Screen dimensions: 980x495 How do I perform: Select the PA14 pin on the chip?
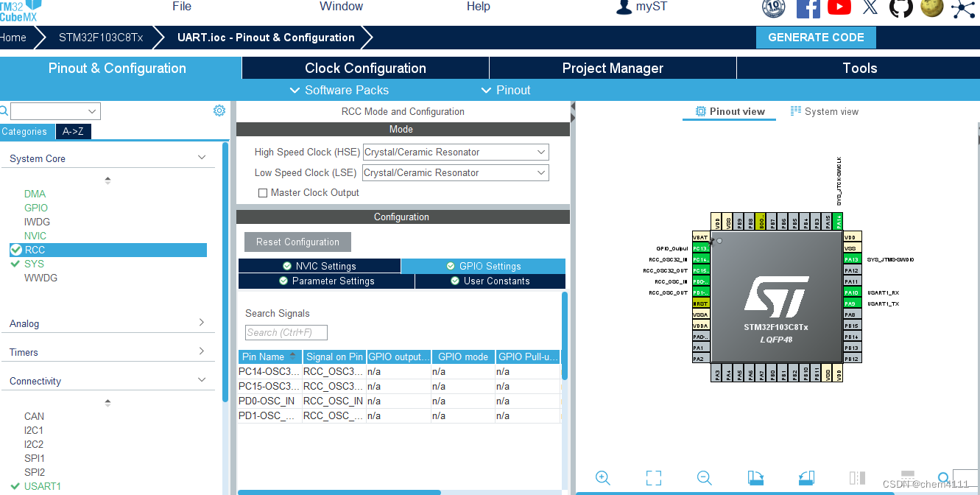pos(839,222)
